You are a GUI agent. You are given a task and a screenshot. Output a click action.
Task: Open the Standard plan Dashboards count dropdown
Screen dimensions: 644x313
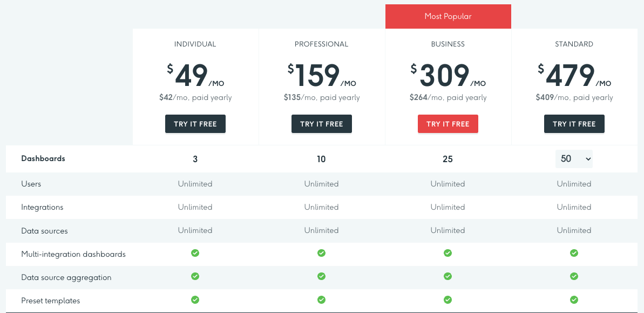point(574,158)
